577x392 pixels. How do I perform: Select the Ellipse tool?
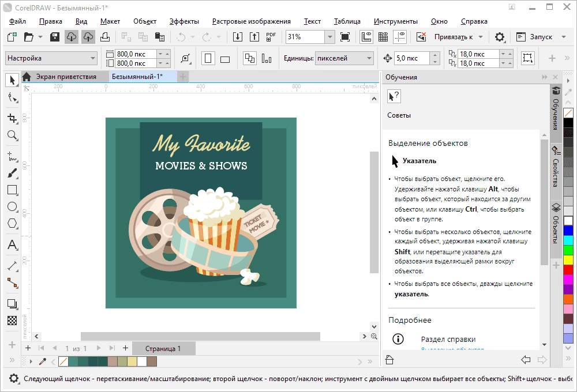[x=12, y=206]
